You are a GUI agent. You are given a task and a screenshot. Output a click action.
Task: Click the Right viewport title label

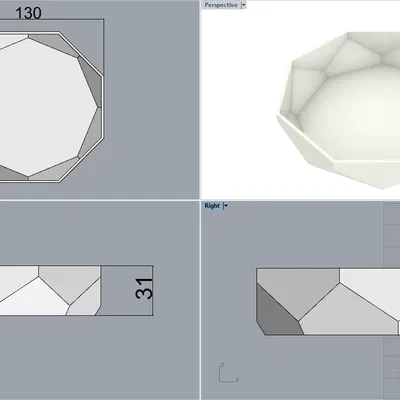pos(212,206)
